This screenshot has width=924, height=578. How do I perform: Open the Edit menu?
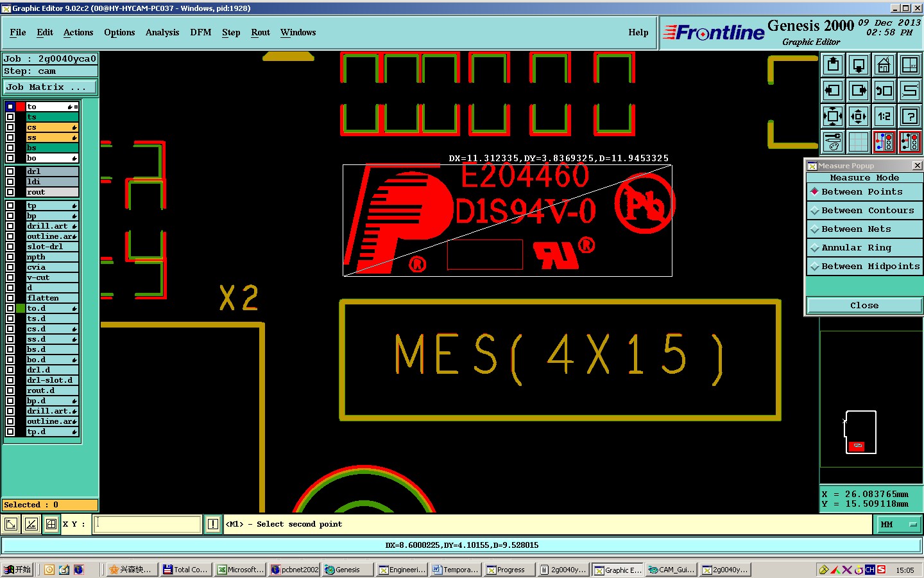(x=45, y=32)
